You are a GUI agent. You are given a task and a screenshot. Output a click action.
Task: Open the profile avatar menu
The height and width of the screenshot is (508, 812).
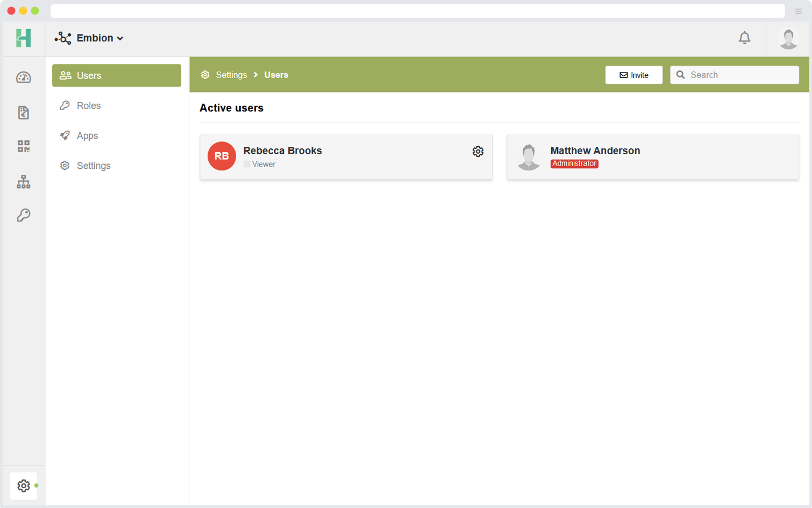788,39
